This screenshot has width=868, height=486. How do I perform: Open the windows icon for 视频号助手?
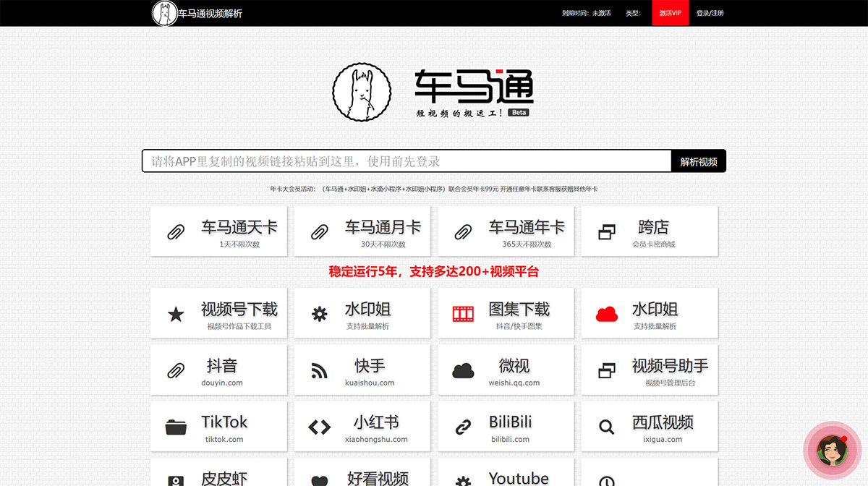coord(606,369)
